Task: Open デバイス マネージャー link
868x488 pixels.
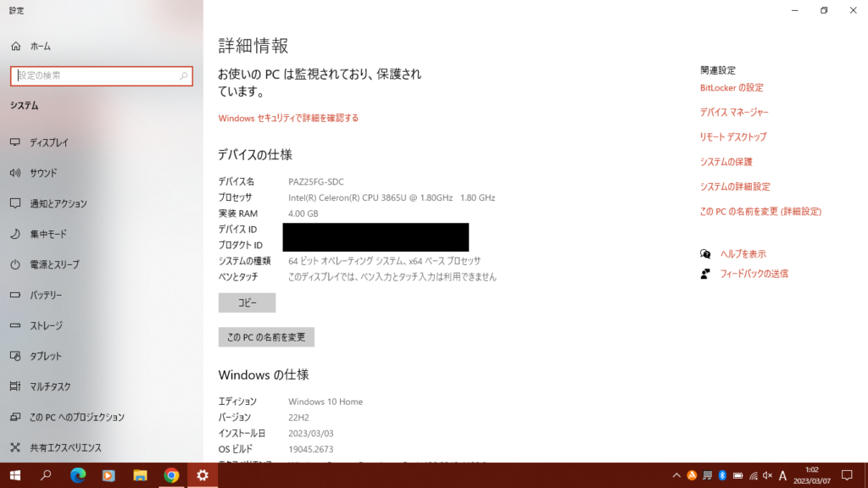Action: pos(734,112)
